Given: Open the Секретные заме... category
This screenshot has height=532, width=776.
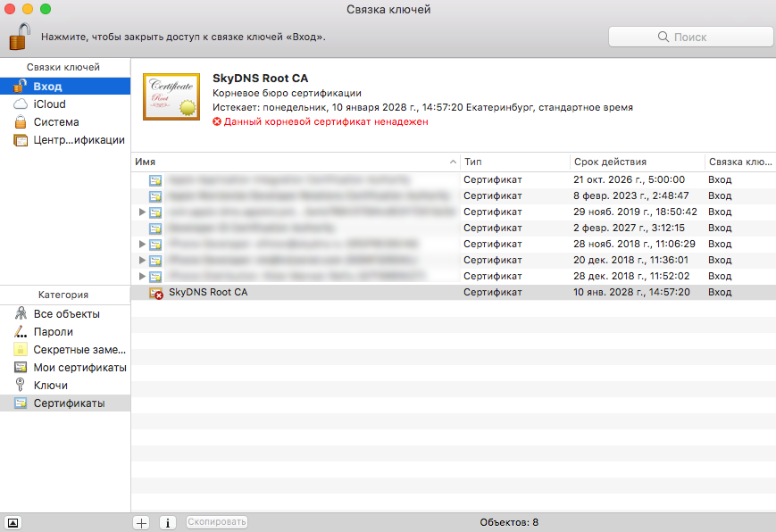Looking at the screenshot, I should (x=65, y=349).
